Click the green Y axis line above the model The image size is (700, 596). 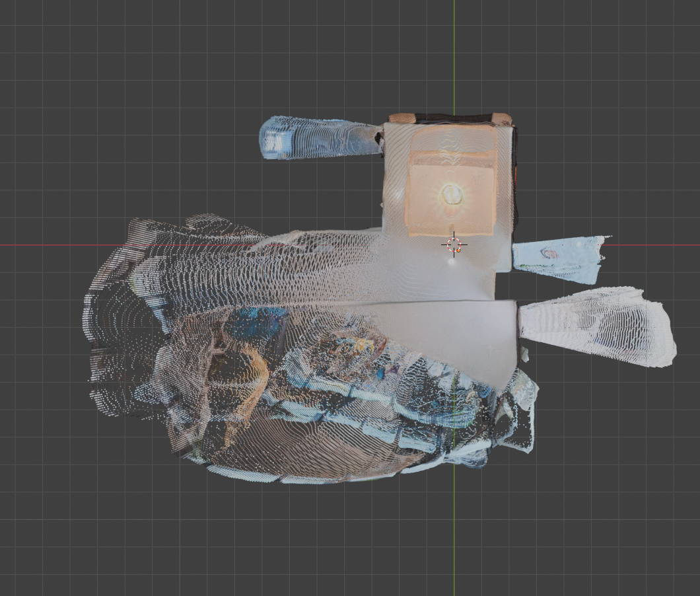(454, 53)
